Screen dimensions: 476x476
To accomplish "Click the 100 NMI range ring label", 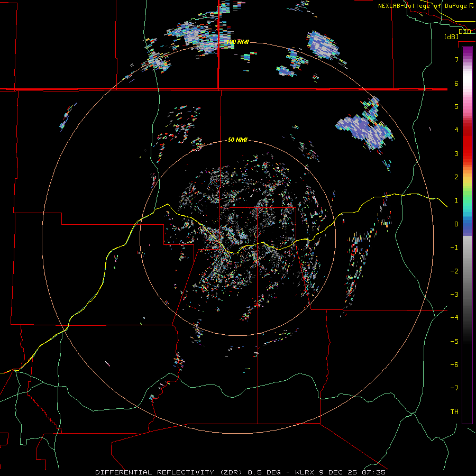I will click(x=237, y=42).
